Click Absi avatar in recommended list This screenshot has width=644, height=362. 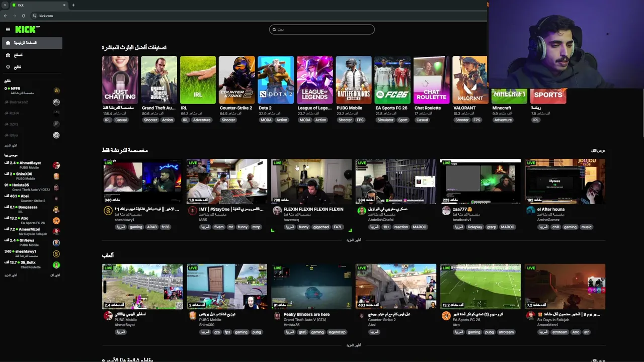point(56,198)
